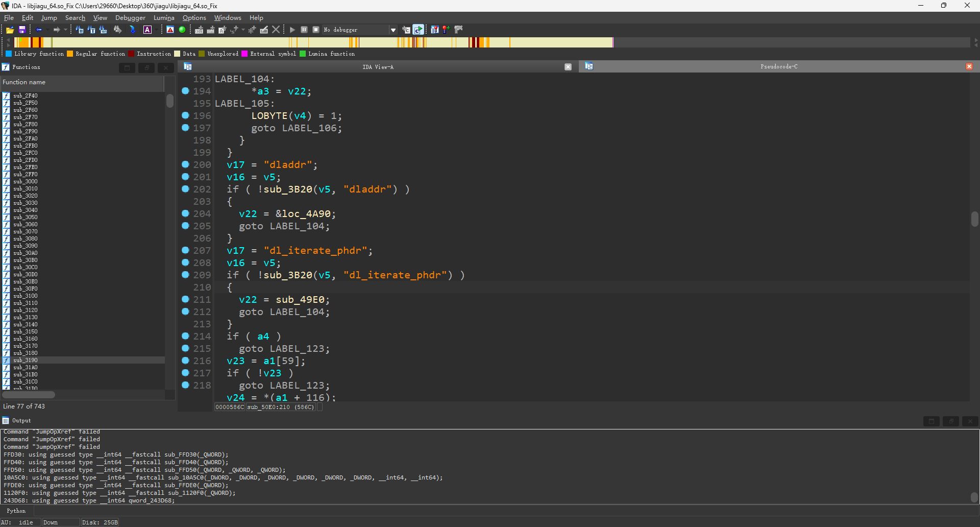Click the sub_3B20 call on line 202

288,189
